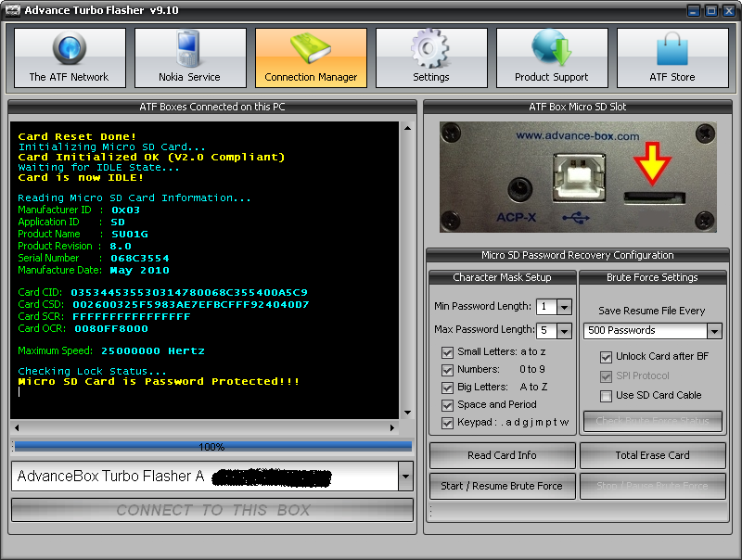Go to Product Support tab
Image resolution: width=742 pixels, height=560 pixels.
point(552,57)
